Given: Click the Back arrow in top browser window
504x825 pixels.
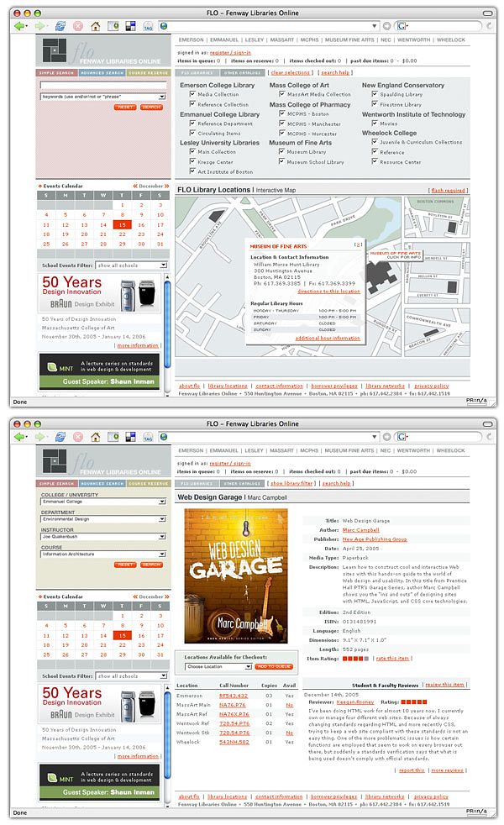Looking at the screenshot, I should point(20,26).
